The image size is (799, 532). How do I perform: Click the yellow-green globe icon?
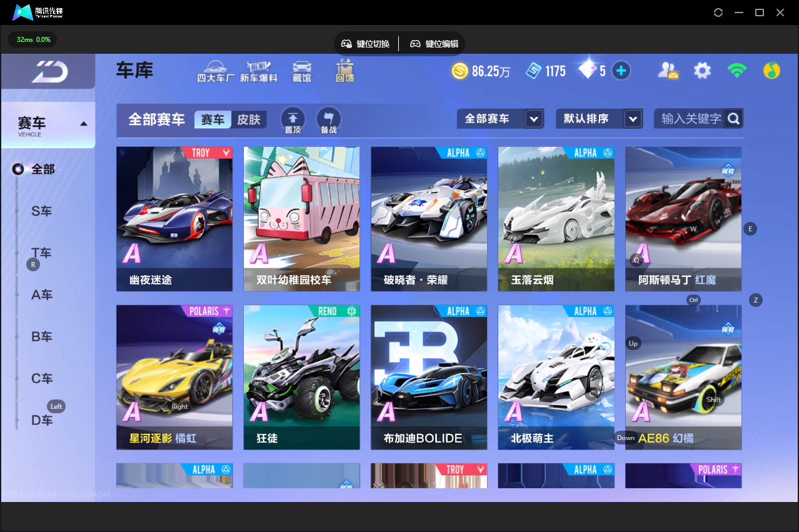(x=771, y=71)
